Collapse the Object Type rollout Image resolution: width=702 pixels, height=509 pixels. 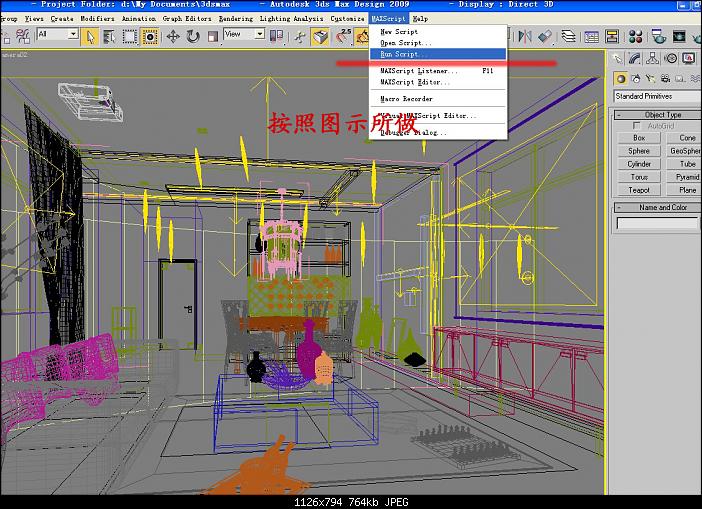[658, 115]
